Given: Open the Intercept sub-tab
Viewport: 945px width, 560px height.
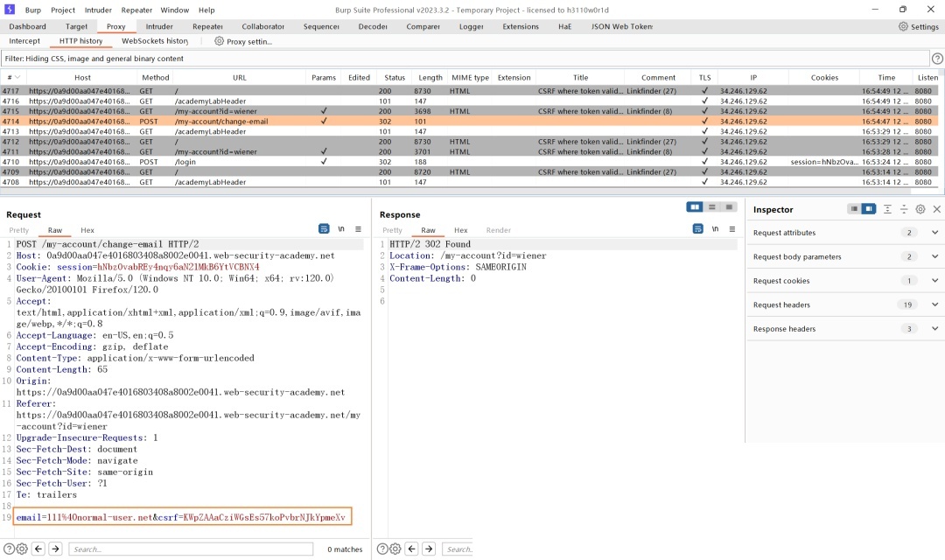Looking at the screenshot, I should (24, 41).
